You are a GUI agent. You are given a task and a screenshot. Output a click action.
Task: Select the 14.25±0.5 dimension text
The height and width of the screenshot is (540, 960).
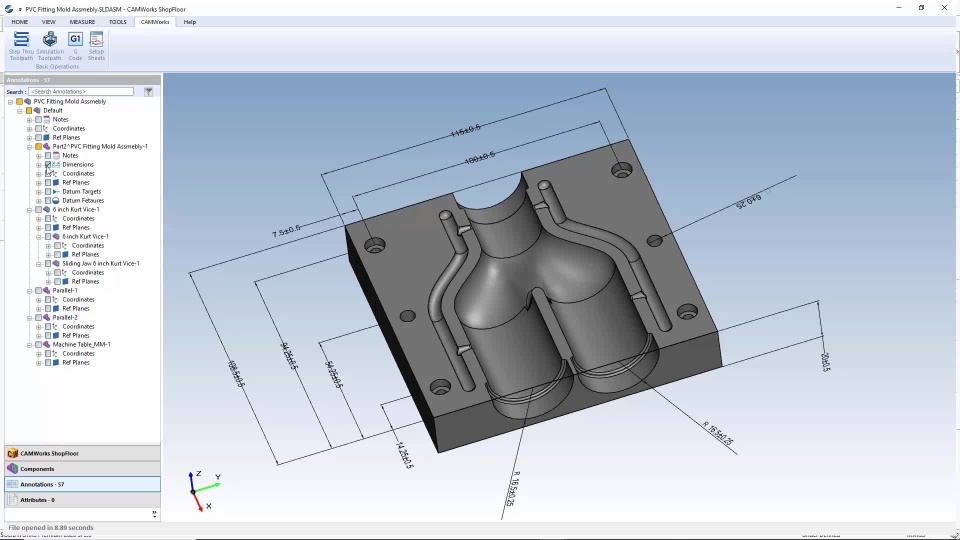tap(404, 456)
